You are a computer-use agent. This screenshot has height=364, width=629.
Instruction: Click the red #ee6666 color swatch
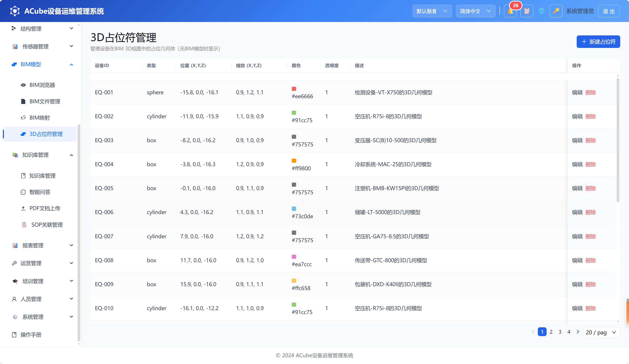[x=294, y=89]
